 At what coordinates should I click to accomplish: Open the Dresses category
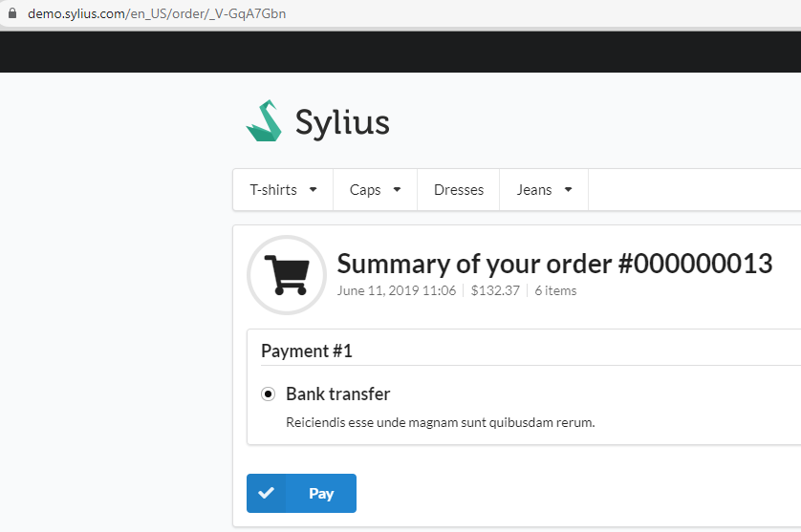[x=458, y=189]
